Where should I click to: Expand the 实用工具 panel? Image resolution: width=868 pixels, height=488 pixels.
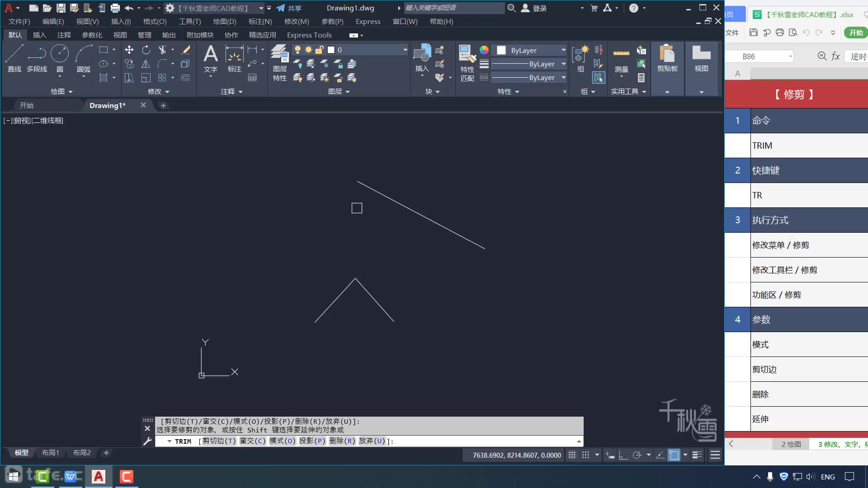click(629, 91)
